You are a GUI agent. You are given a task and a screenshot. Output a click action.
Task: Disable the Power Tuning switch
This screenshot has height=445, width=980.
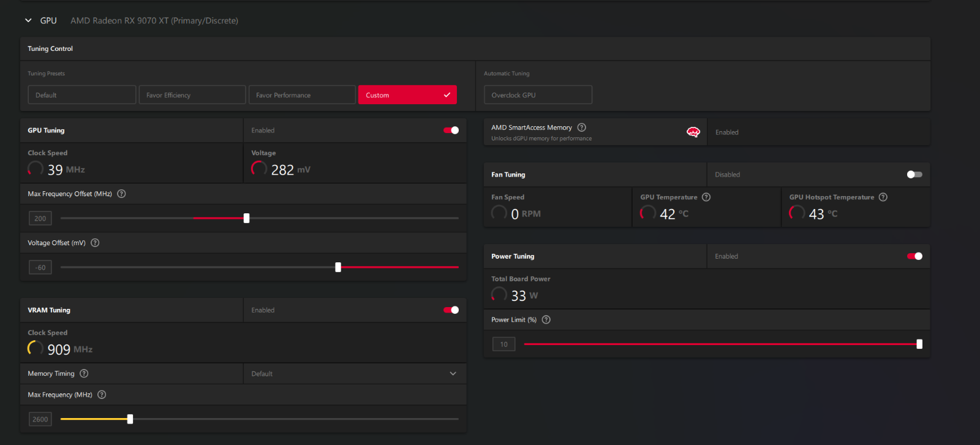[x=914, y=256]
